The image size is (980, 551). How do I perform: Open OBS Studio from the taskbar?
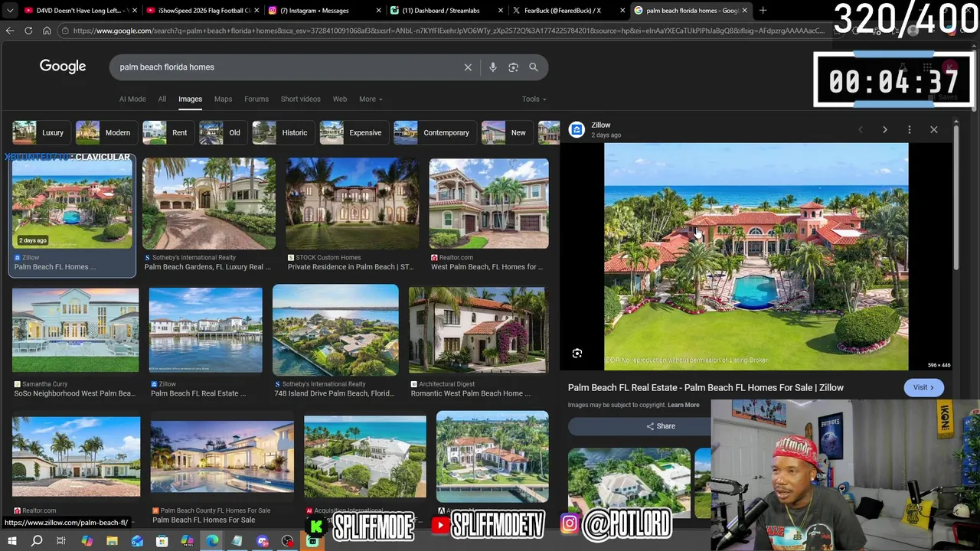click(287, 541)
